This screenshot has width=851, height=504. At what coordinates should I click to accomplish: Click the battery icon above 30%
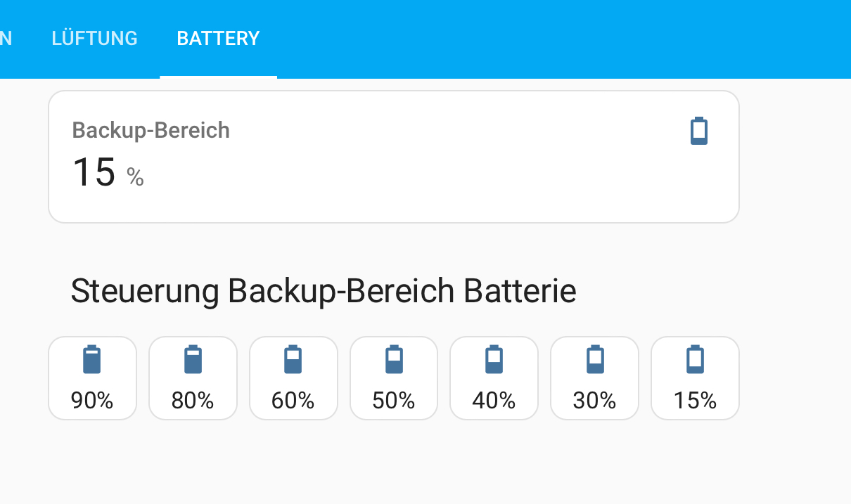point(595,359)
